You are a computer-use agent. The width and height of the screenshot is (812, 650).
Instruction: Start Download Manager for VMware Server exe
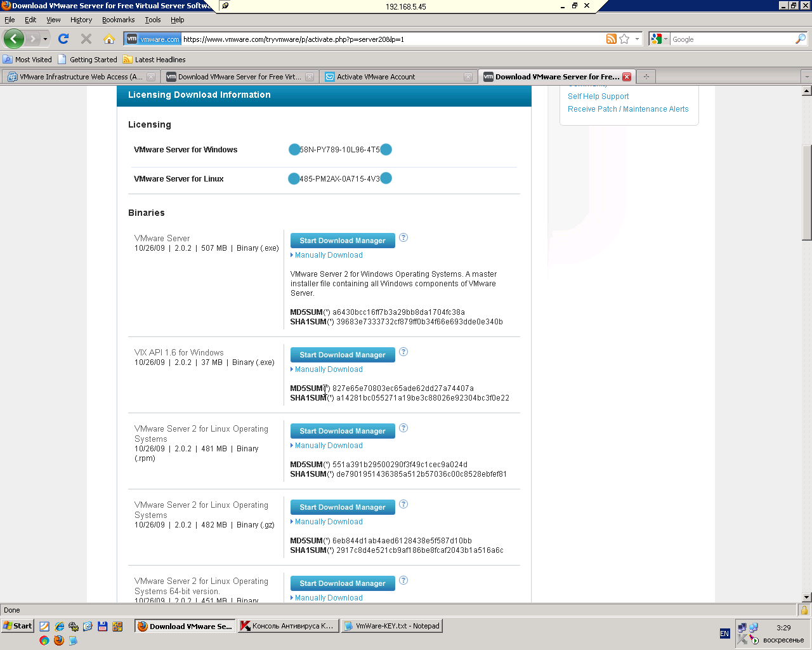(x=343, y=241)
